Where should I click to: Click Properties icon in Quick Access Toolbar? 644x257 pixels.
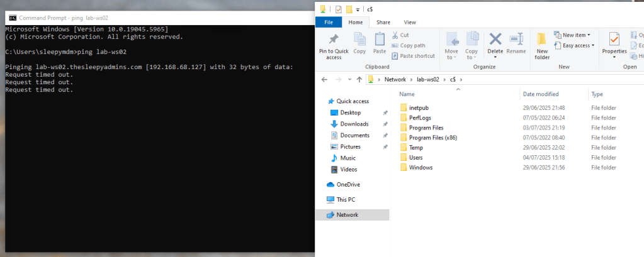[339, 9]
